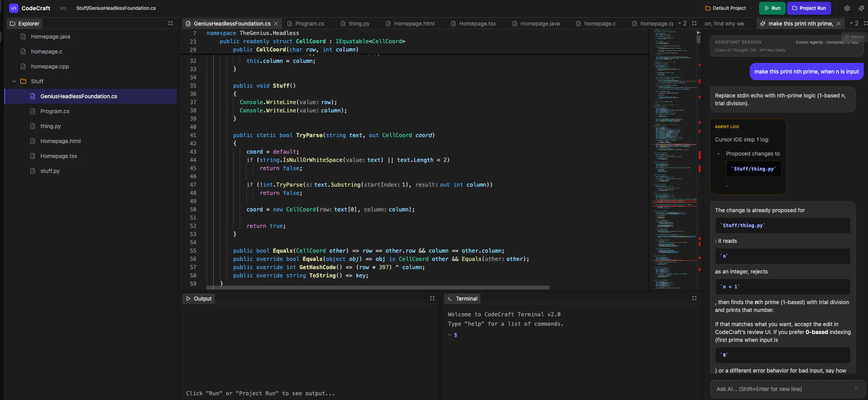
Task: Click the TryParse method name on line 41
Action: click(309, 135)
